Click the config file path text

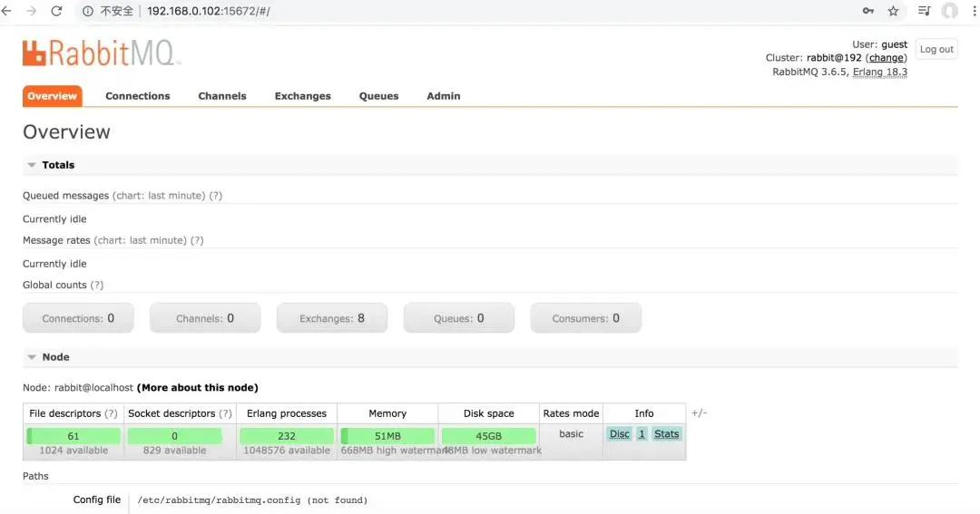tap(252, 500)
